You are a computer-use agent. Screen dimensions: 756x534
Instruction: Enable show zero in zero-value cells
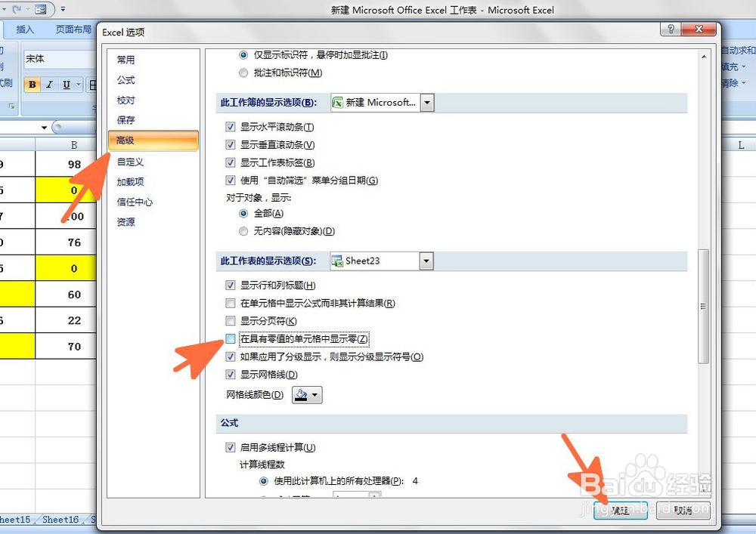tap(231, 339)
